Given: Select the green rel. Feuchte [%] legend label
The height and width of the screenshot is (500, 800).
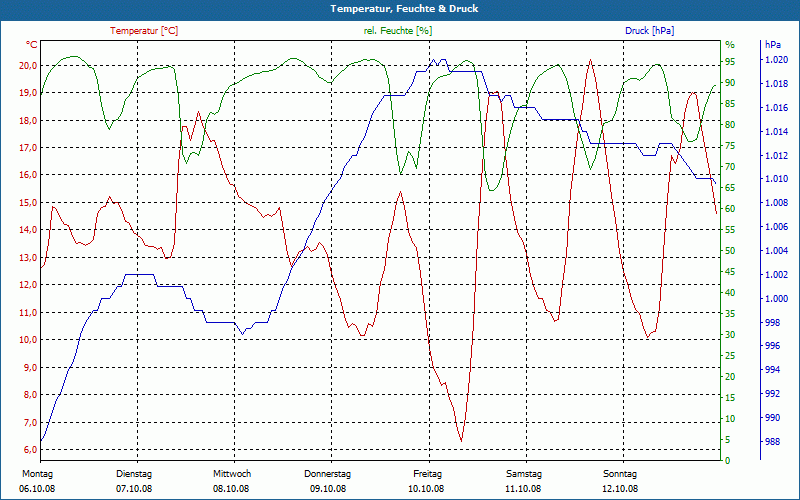Looking at the screenshot, I should [398, 31].
